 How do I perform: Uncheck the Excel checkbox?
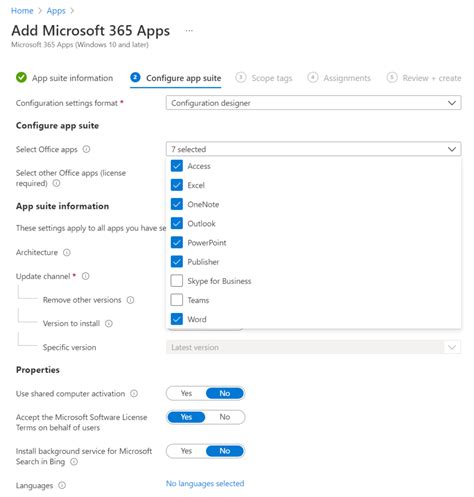tap(177, 185)
